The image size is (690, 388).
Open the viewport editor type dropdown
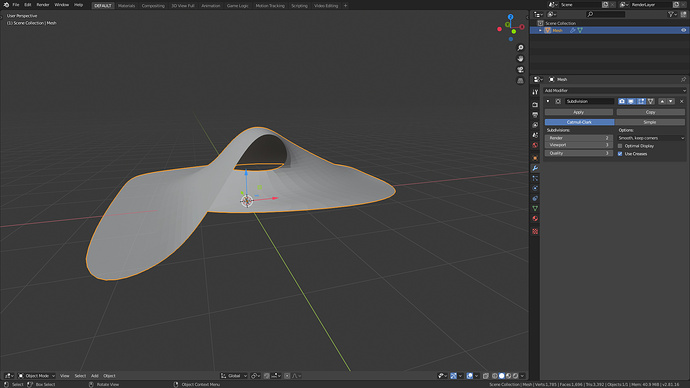[x=9, y=376]
